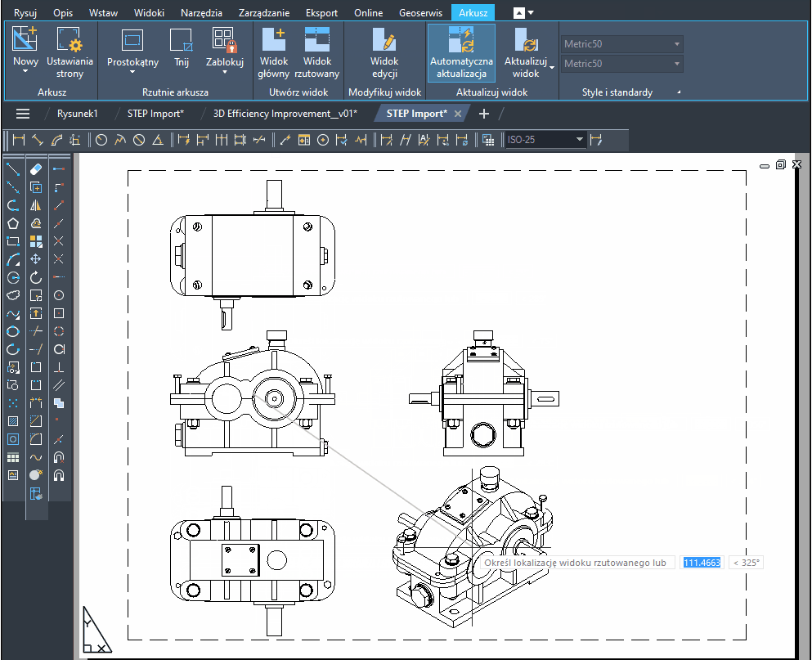Click the Tnij viewport button

[182, 49]
